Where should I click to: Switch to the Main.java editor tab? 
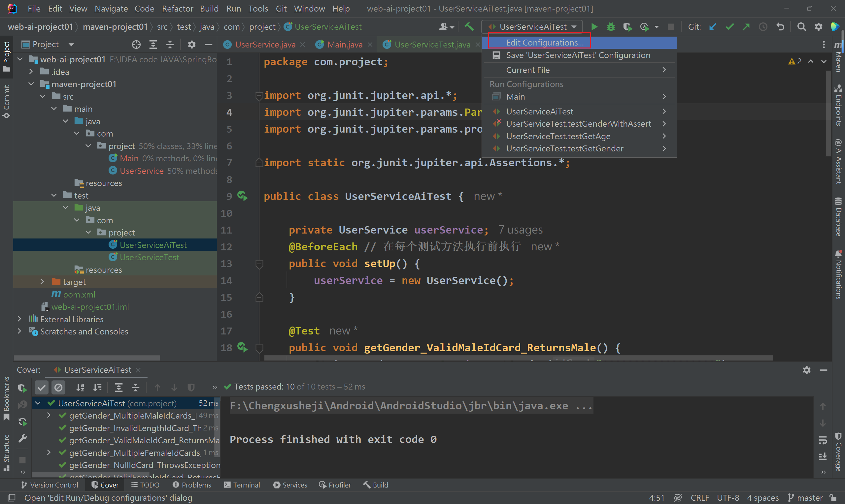(344, 45)
